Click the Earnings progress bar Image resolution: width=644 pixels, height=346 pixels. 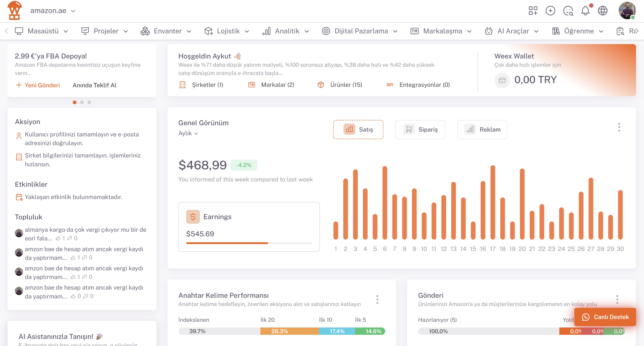coord(249,243)
